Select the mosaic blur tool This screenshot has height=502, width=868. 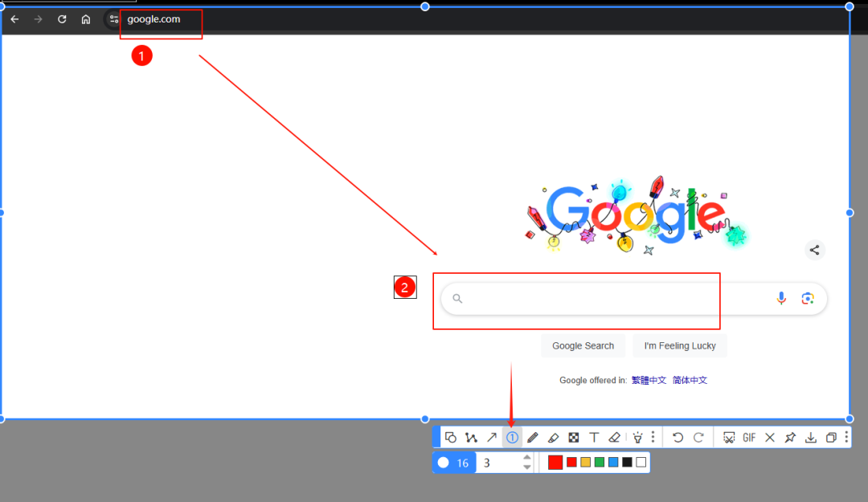click(574, 438)
